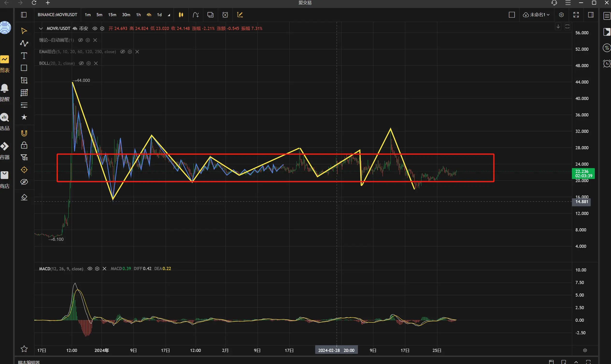Image resolution: width=611 pixels, height=364 pixels.
Task: Toggle the left sidebar panel icon
Action: [24, 15]
